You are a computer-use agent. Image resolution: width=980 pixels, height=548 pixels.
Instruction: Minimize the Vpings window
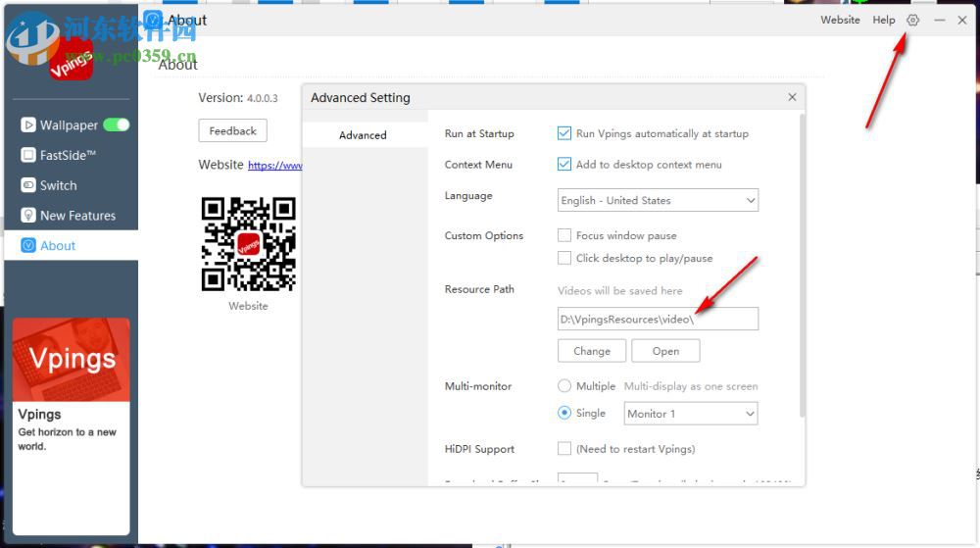(940, 20)
